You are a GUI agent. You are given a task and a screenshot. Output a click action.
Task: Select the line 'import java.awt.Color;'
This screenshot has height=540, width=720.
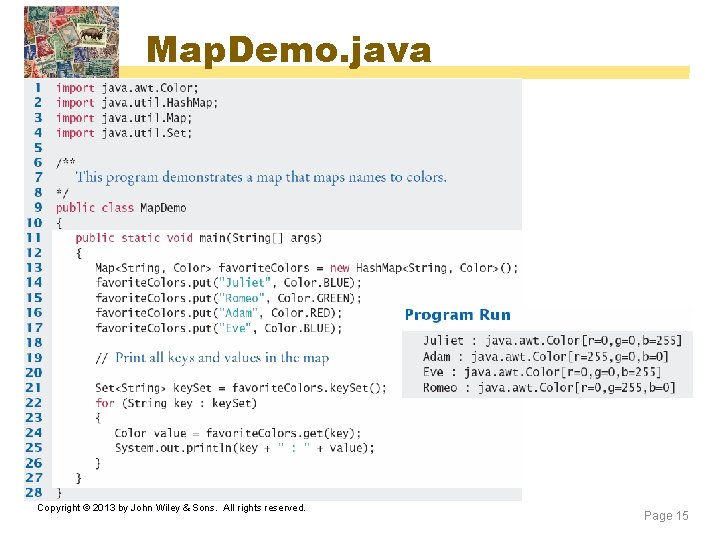[127, 88]
